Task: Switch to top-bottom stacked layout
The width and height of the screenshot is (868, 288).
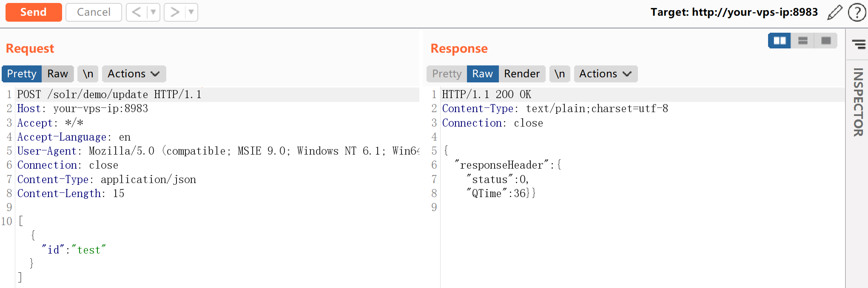Action: 803,41
